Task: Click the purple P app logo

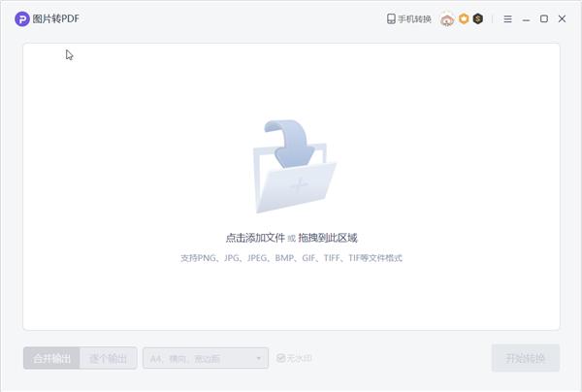Action: pyautogui.click(x=22, y=19)
